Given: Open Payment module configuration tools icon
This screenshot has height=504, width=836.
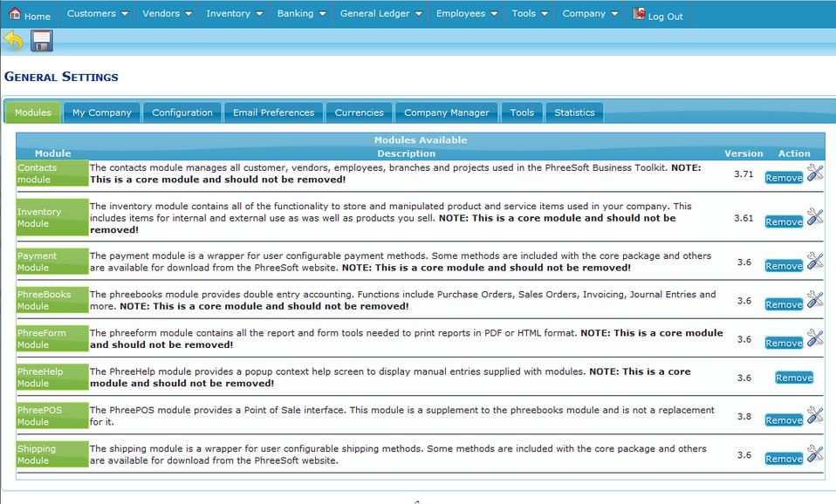Looking at the screenshot, I should point(815,261).
